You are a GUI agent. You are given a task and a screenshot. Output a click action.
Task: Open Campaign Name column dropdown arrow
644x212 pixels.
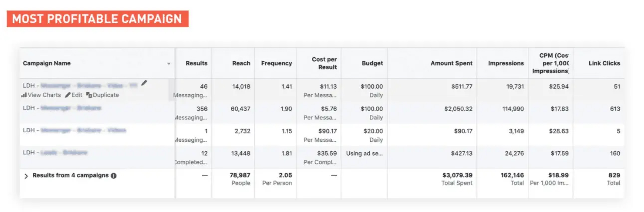click(169, 64)
